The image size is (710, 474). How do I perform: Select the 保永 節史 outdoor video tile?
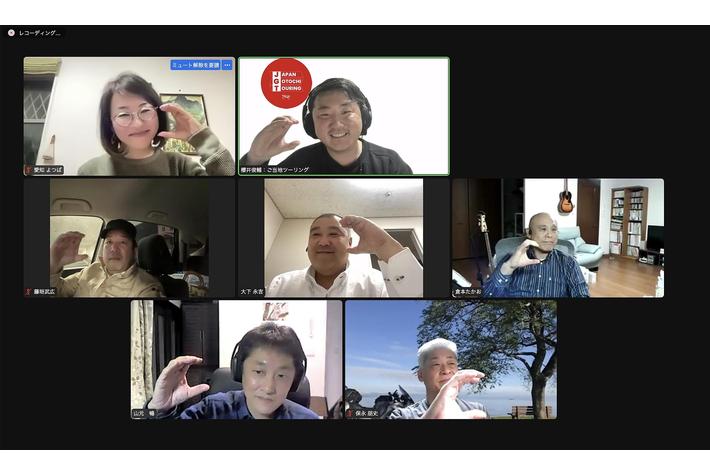(x=450, y=358)
